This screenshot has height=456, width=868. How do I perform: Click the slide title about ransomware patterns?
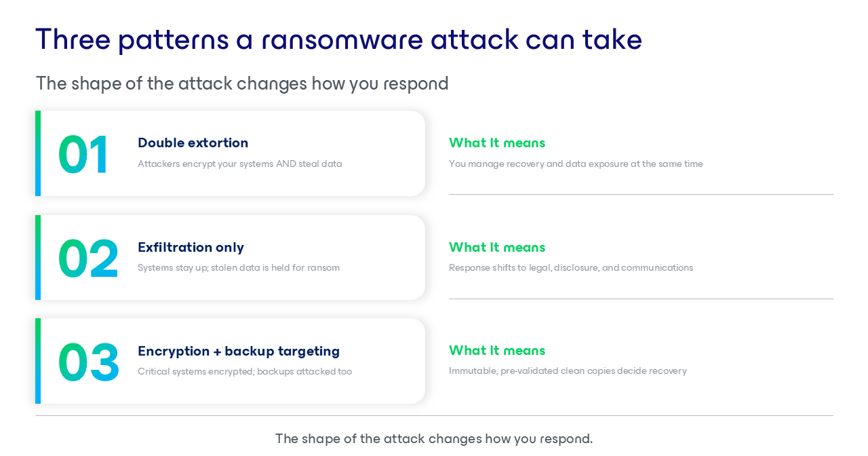(338, 39)
